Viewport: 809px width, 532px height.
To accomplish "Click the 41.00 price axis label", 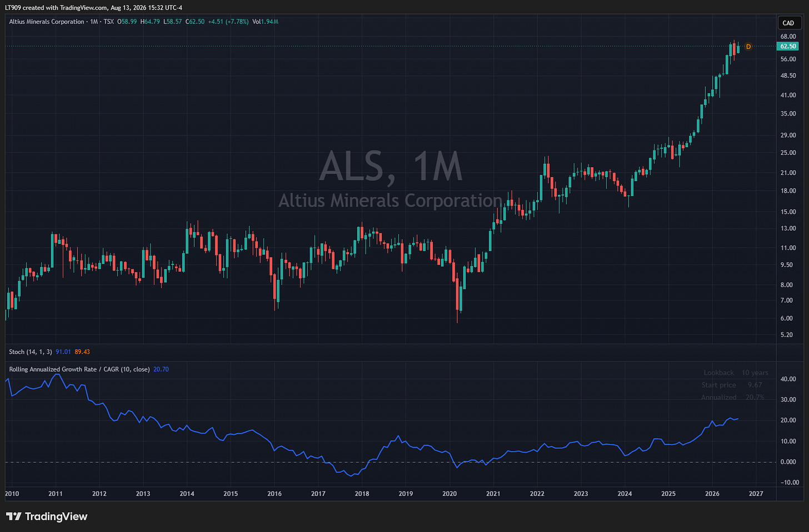I will [788, 96].
